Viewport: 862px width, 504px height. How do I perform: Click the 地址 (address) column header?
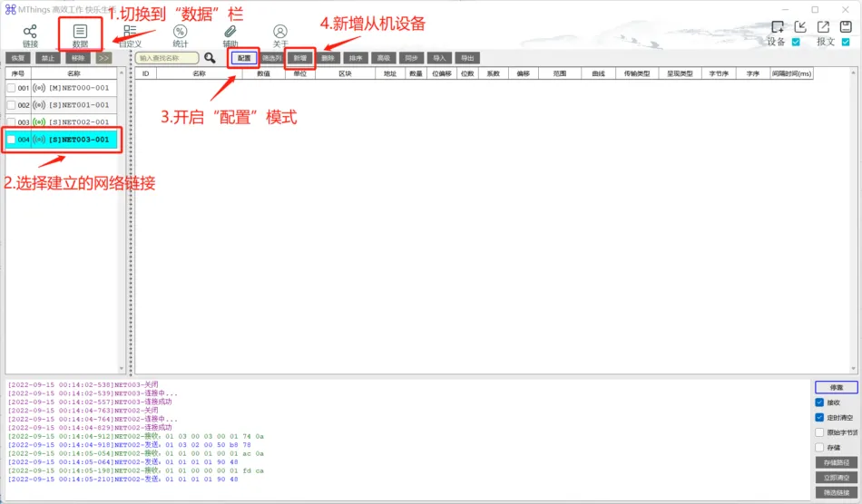point(390,73)
